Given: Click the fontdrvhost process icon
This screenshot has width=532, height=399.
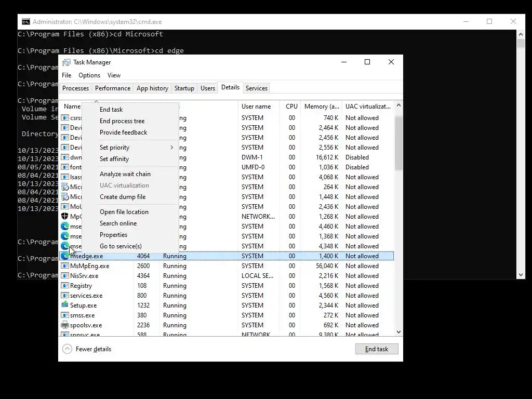Looking at the screenshot, I should click(65, 167).
